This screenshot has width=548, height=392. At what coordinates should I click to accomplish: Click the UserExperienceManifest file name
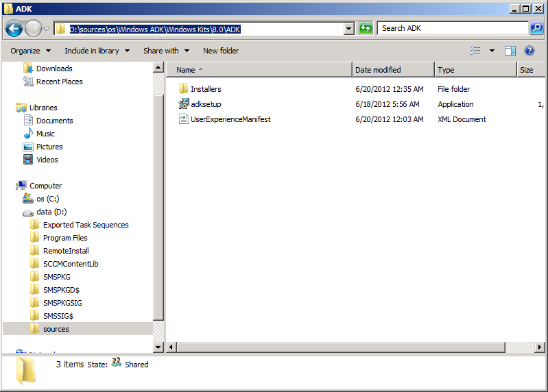[230, 119]
